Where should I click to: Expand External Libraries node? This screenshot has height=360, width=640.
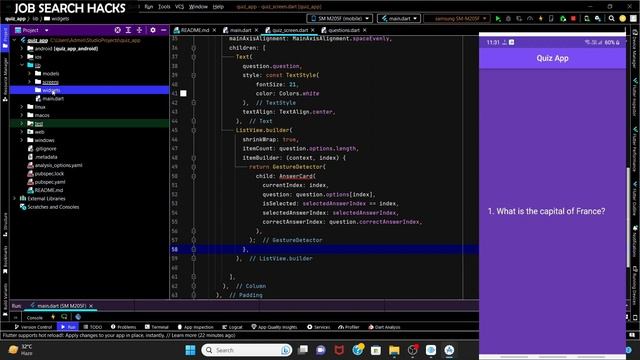pyautogui.click(x=15, y=198)
